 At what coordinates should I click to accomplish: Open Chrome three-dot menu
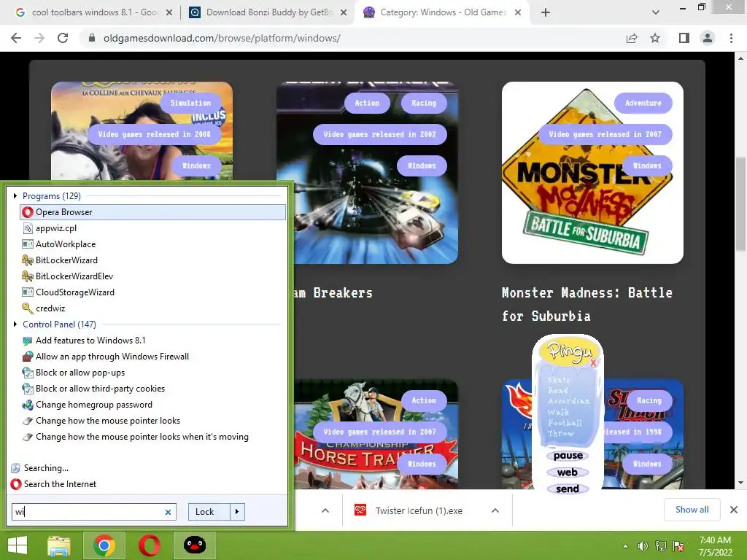tap(731, 38)
